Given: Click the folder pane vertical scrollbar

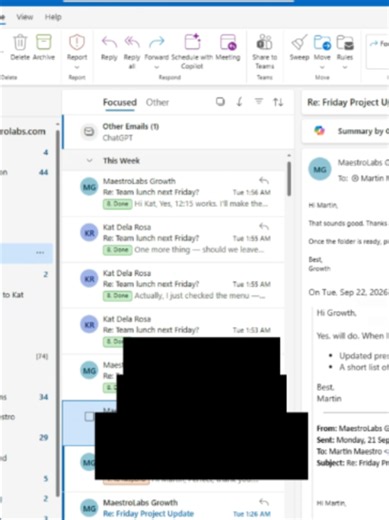Looking at the screenshot, I should (58, 313).
